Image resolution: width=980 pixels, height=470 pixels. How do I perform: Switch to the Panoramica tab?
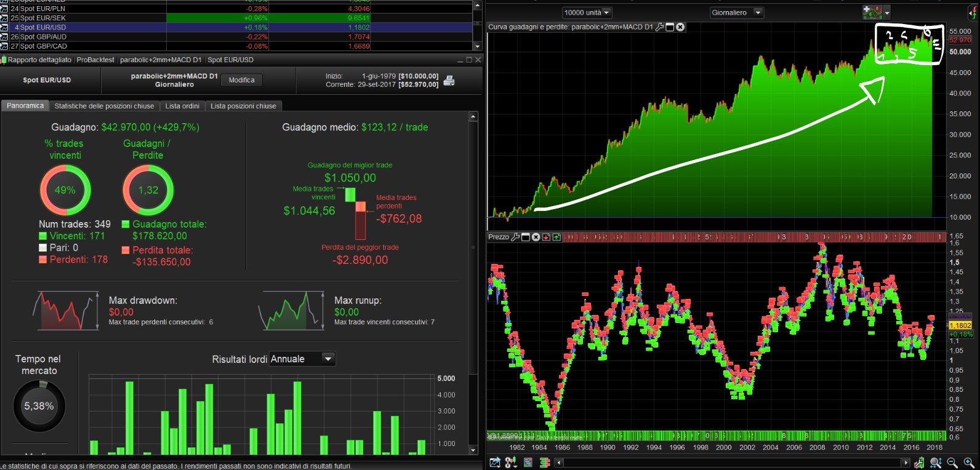25,106
